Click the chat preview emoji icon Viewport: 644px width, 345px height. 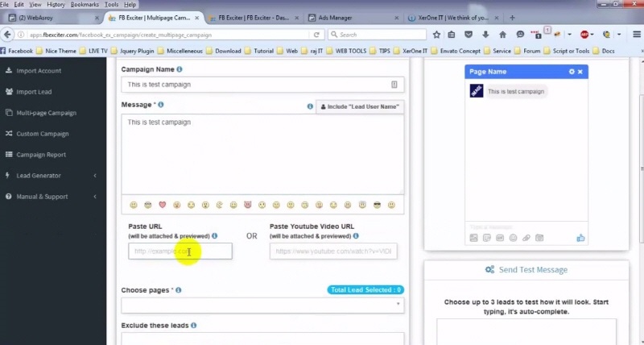pos(513,238)
